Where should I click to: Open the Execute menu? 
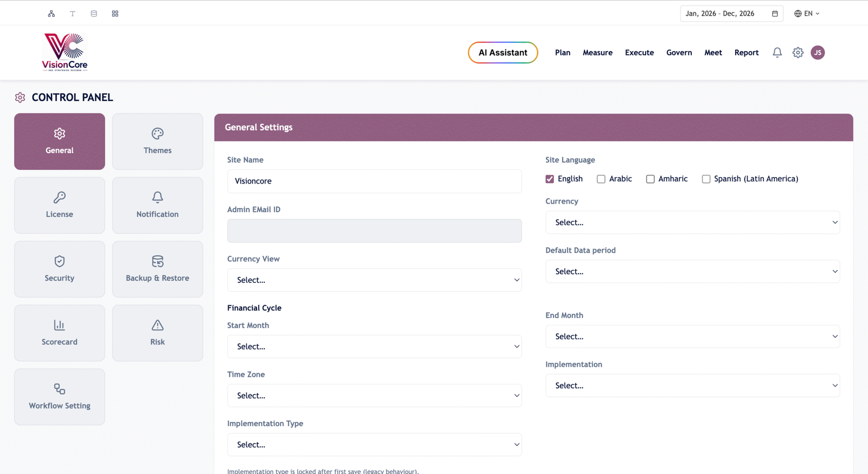coord(640,53)
